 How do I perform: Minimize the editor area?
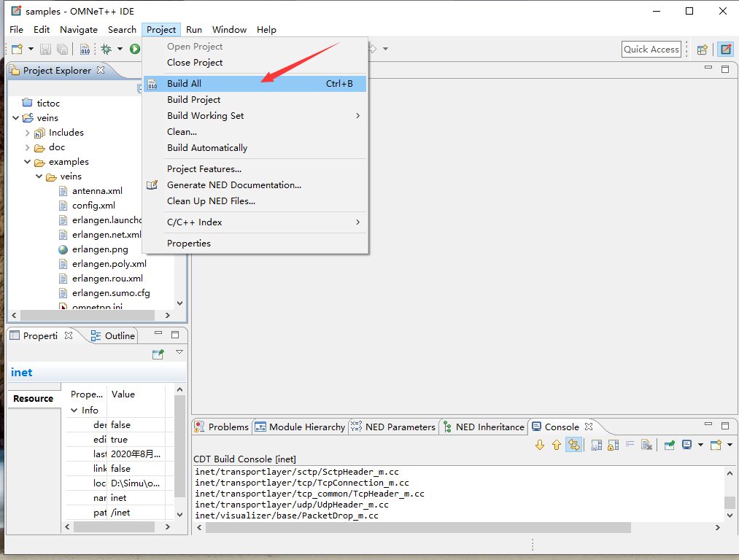pos(708,68)
